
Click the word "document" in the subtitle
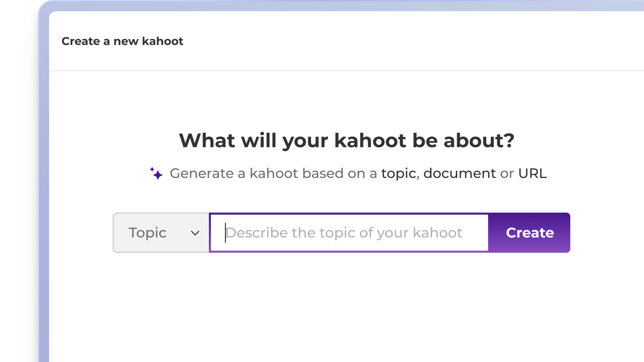point(459,173)
